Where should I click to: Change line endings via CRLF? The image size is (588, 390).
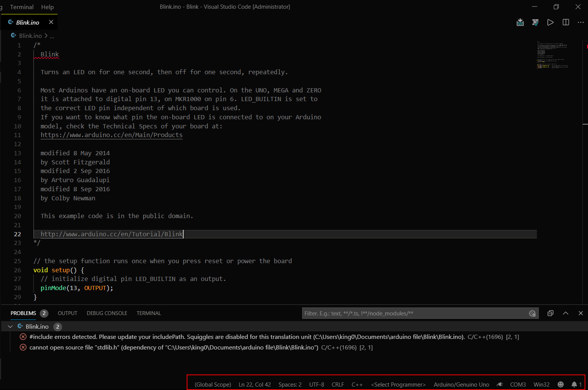[x=338, y=384]
